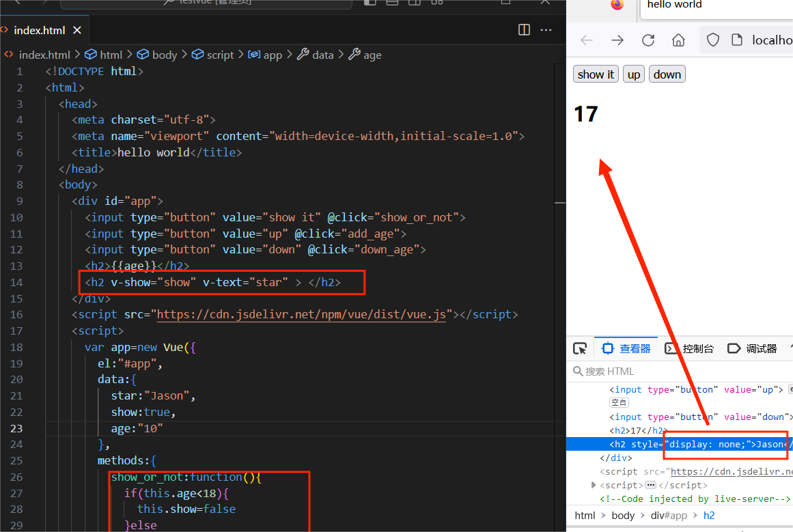This screenshot has height=532, width=793.
Task: Click the this.show=false code line
Action: [186, 509]
